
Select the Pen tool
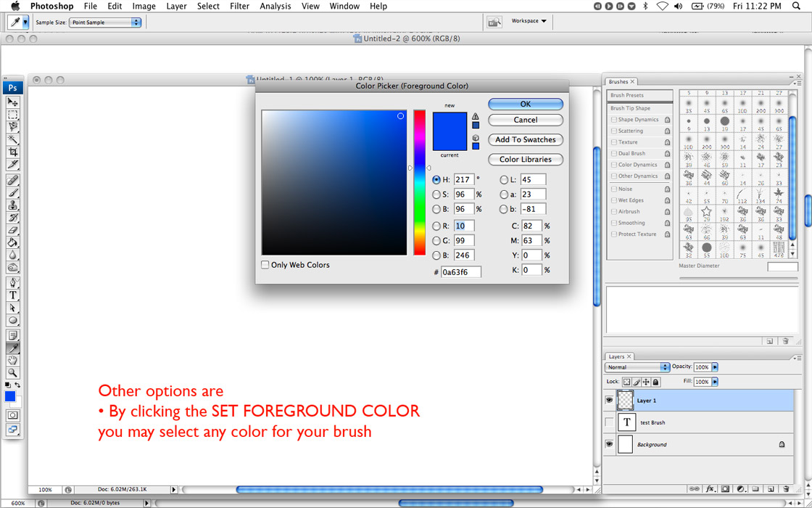(x=13, y=282)
